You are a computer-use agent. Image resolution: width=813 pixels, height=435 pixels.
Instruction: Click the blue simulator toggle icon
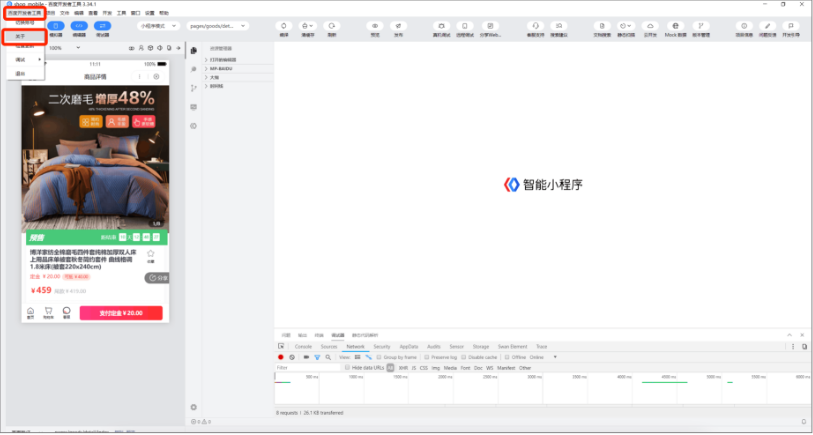pyautogui.click(x=56, y=25)
